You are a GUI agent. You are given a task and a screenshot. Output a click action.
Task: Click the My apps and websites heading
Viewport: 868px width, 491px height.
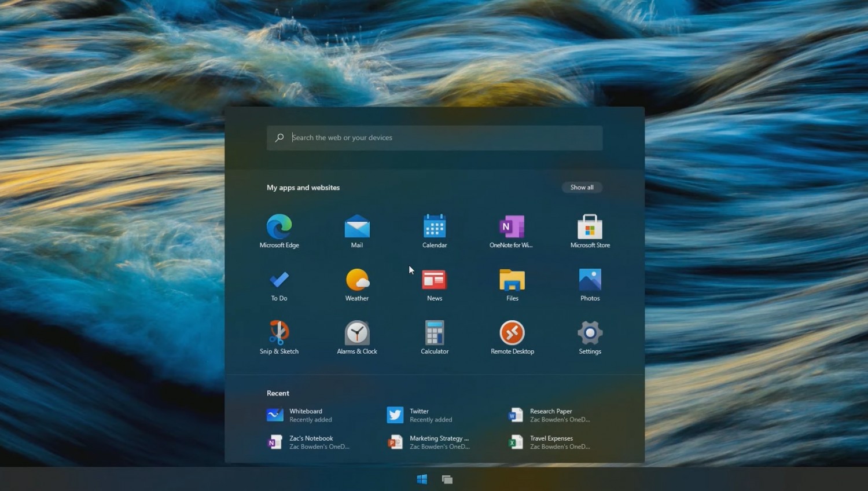(x=303, y=188)
